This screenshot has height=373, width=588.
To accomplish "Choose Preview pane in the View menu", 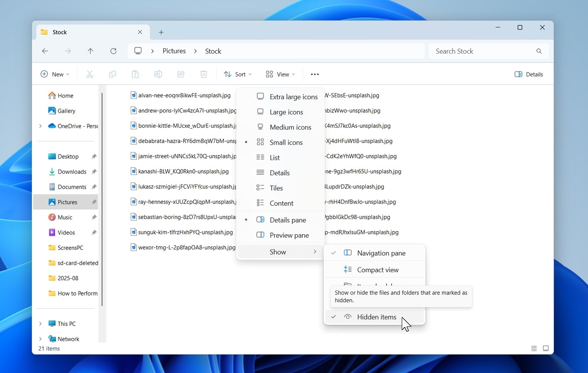I will click(x=289, y=235).
